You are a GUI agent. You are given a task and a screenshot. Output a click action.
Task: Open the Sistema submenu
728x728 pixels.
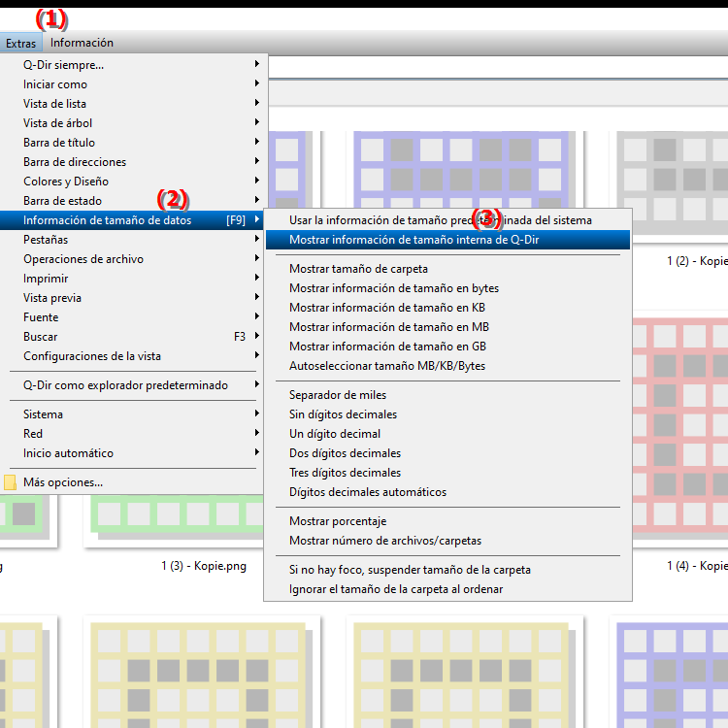click(133, 414)
